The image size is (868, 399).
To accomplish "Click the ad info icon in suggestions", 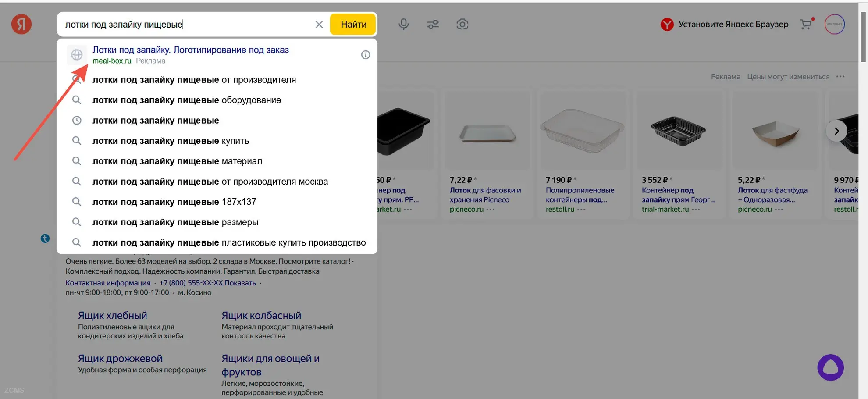I will pos(365,55).
